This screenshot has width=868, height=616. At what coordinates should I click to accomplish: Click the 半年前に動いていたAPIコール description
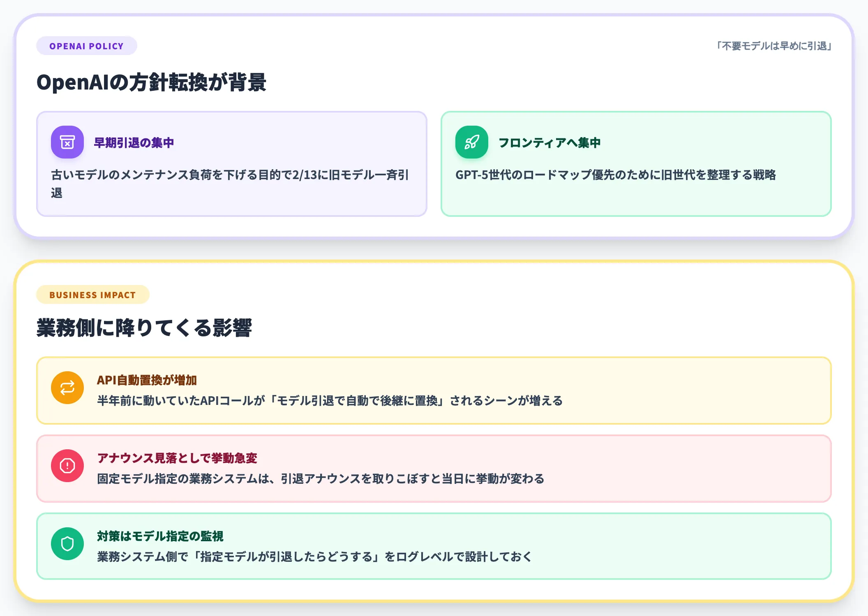click(x=330, y=400)
